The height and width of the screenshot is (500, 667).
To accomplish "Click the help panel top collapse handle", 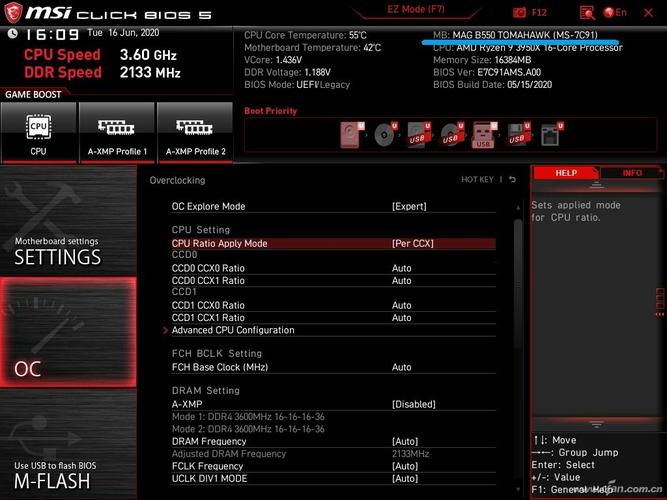I will click(596, 184).
